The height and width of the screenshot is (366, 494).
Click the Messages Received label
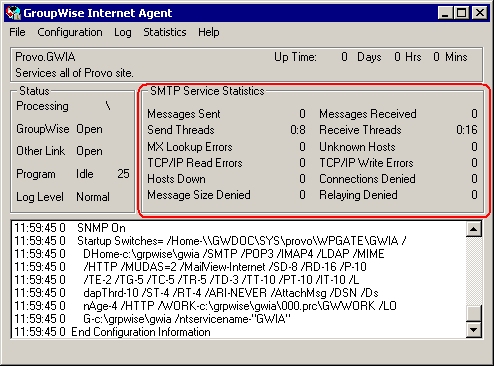tap(368, 114)
